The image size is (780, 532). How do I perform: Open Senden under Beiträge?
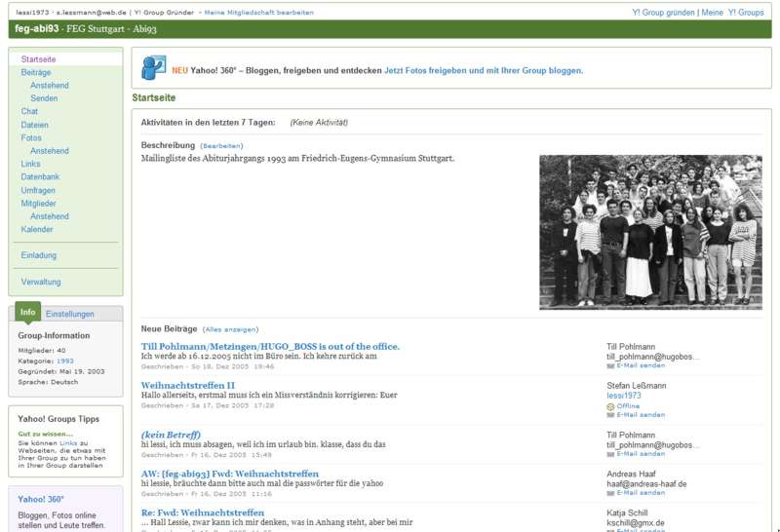pos(44,98)
